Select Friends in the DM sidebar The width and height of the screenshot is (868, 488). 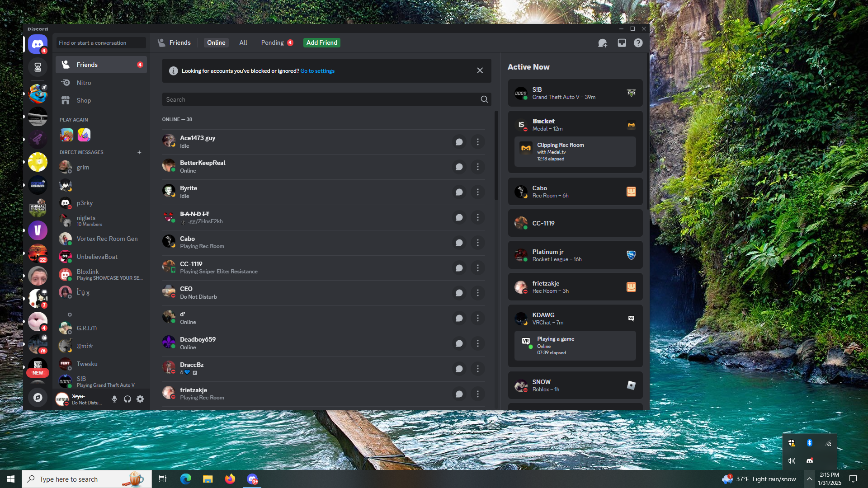[101, 65]
